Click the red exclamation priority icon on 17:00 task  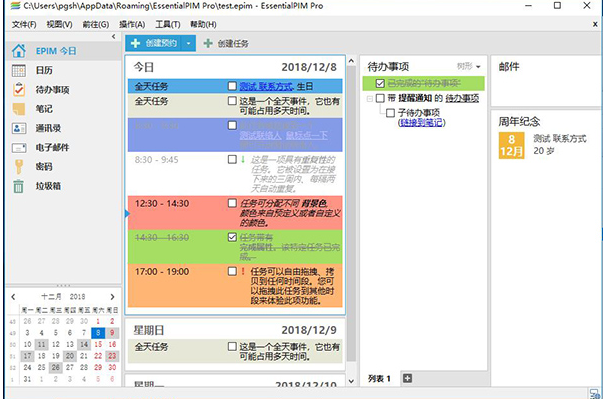coord(243,271)
